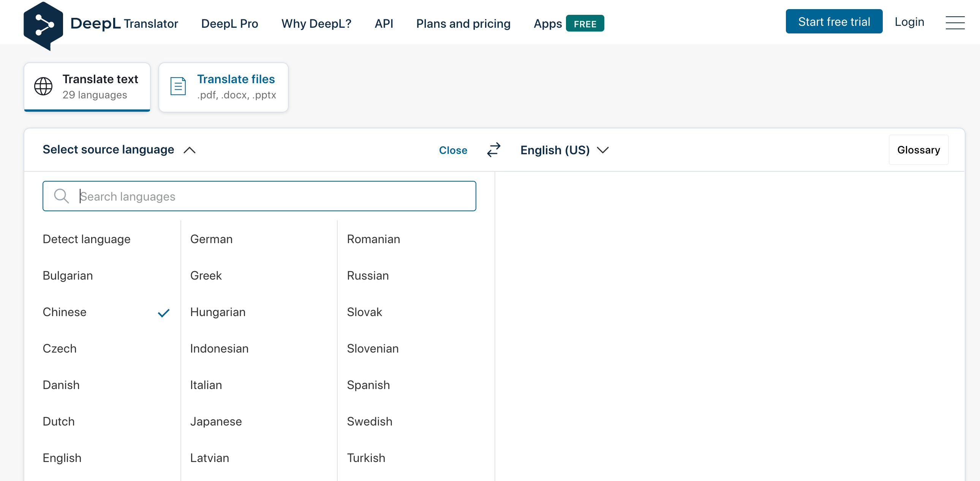Go to the Login page
The width and height of the screenshot is (980, 481).
[909, 22]
